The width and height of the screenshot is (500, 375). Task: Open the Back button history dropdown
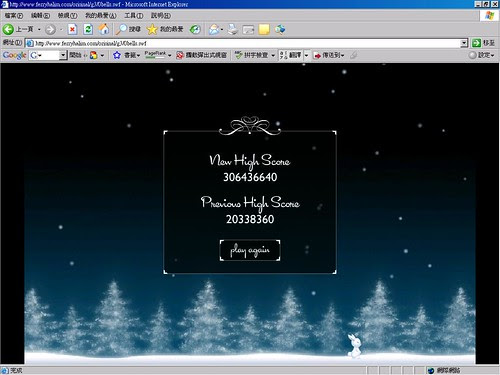coord(39,30)
